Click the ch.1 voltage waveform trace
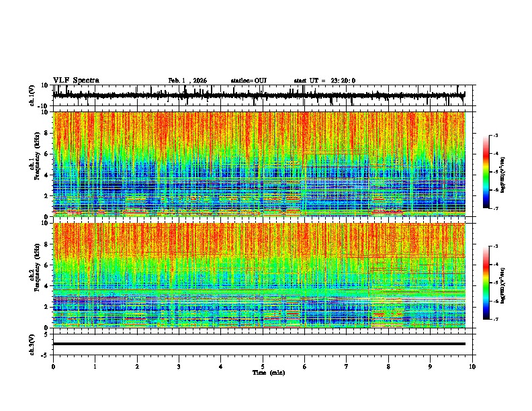Viewport: 532px width, 411px height. (259, 95)
